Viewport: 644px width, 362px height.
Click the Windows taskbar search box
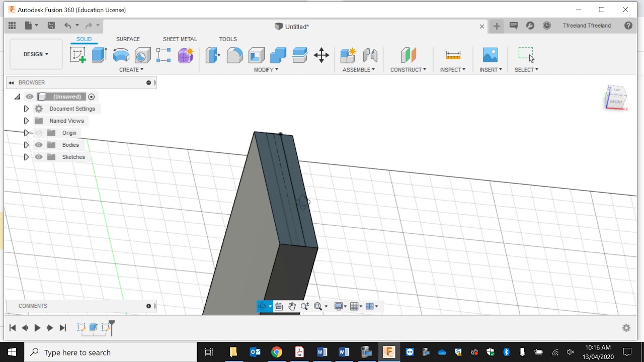click(111, 352)
